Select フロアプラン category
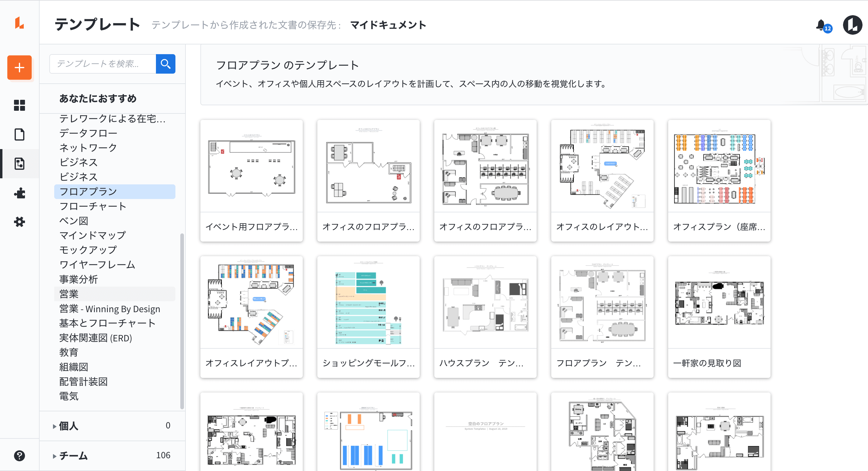The height and width of the screenshot is (471, 868). click(x=115, y=192)
